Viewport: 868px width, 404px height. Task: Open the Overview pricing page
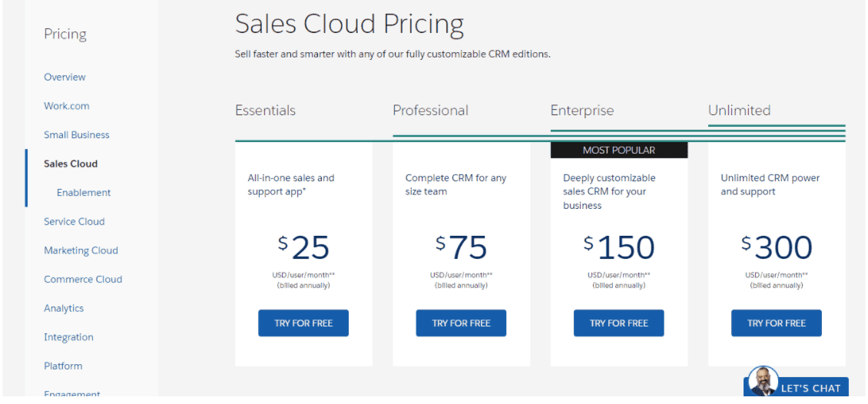pyautogui.click(x=65, y=77)
